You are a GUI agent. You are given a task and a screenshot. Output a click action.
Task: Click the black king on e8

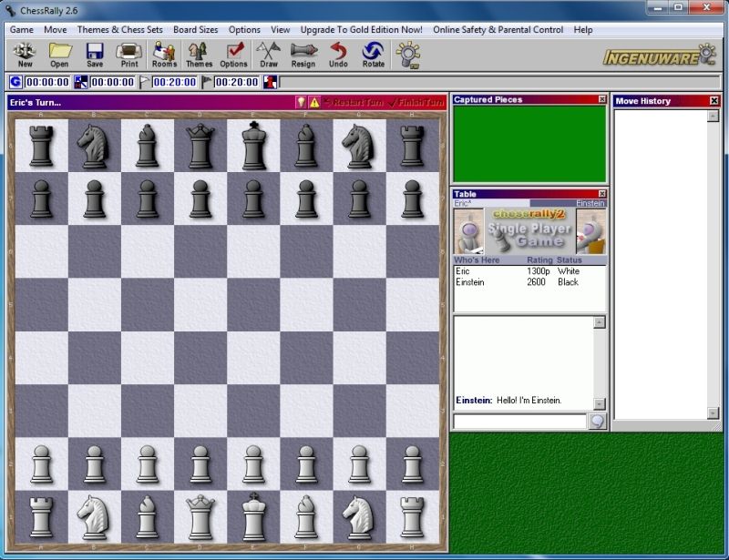point(253,146)
